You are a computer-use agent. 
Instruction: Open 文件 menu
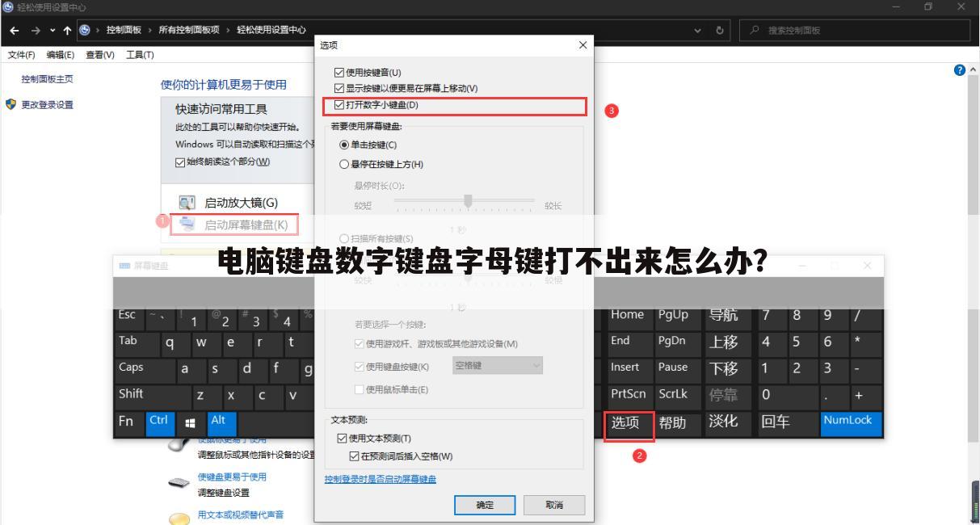point(23,55)
